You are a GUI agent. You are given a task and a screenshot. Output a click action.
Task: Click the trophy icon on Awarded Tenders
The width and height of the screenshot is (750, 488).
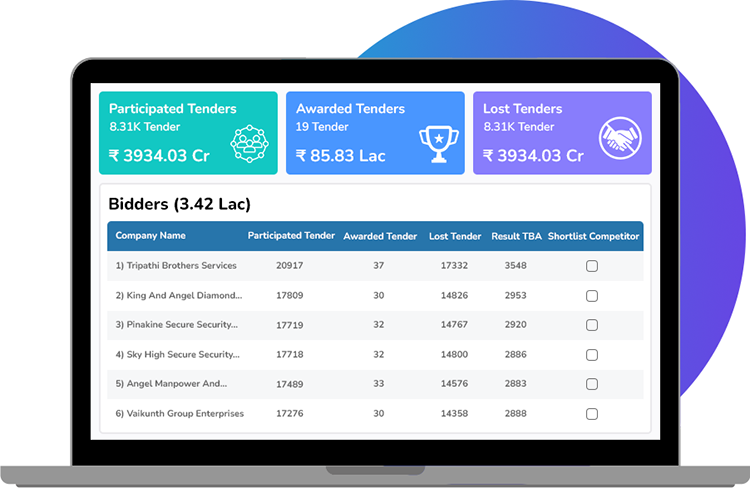click(437, 144)
